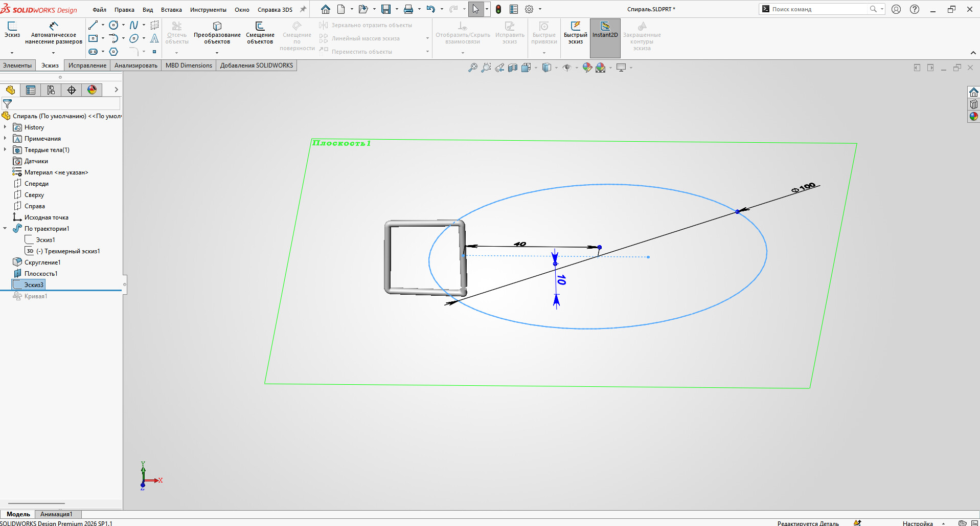The image size is (980, 526).
Task: Switch to the Элементы tab
Action: click(x=17, y=65)
